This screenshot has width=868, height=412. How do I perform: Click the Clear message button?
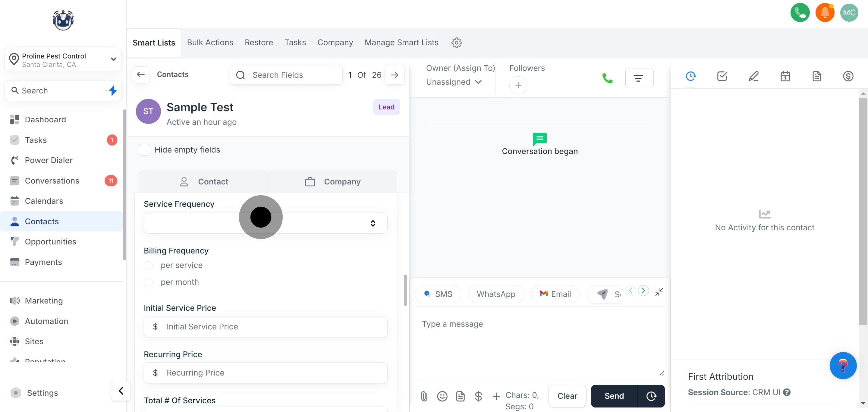567,396
